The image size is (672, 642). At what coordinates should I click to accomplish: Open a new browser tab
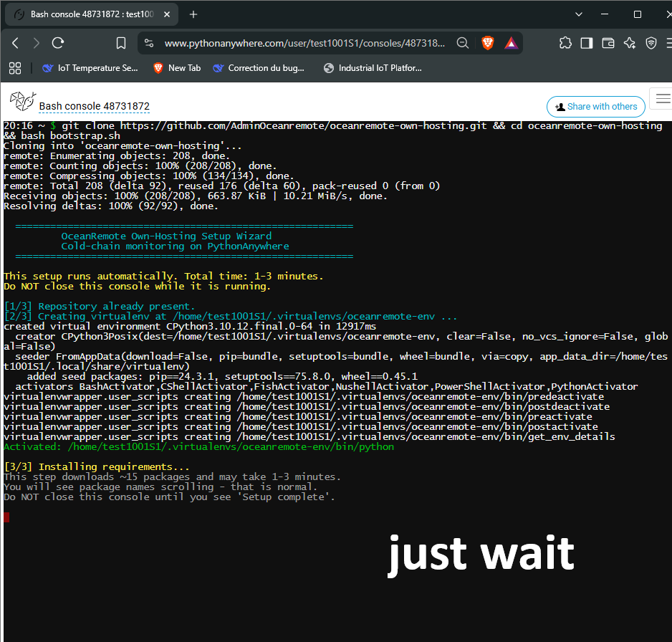tap(193, 14)
